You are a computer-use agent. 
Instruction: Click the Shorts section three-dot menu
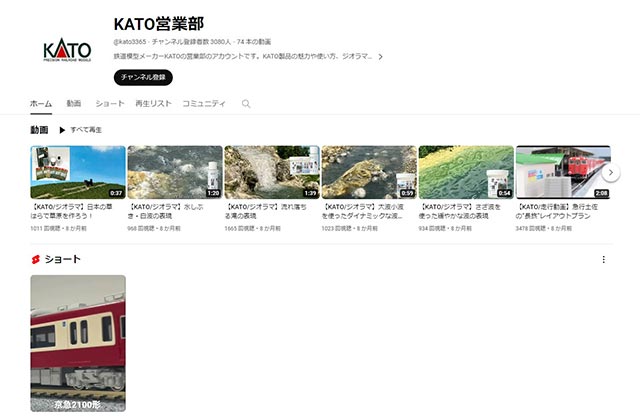pyautogui.click(x=603, y=260)
